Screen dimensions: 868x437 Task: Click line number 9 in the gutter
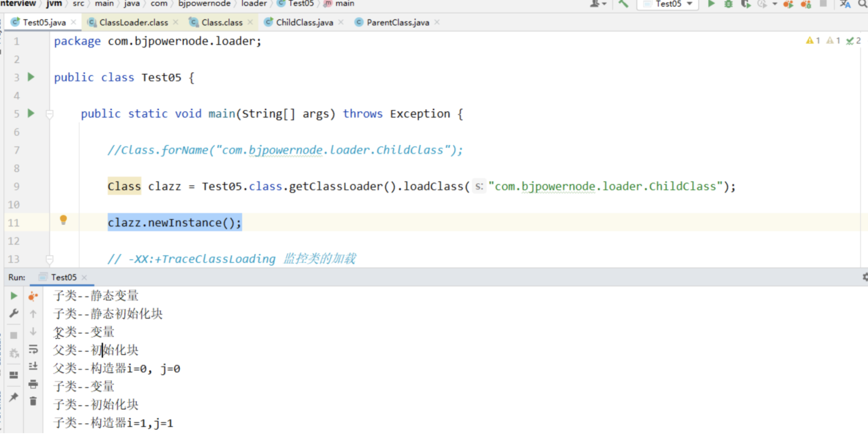tap(17, 186)
